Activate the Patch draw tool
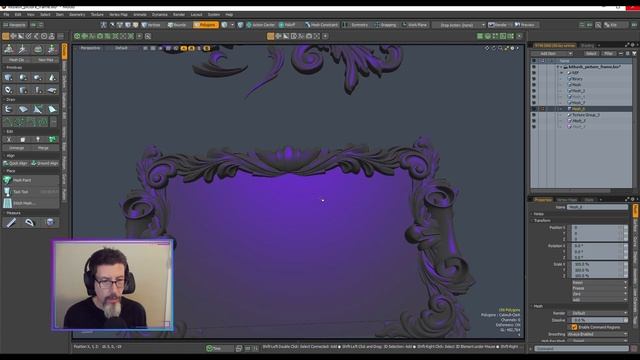This screenshot has width=640, height=360. 23,109
